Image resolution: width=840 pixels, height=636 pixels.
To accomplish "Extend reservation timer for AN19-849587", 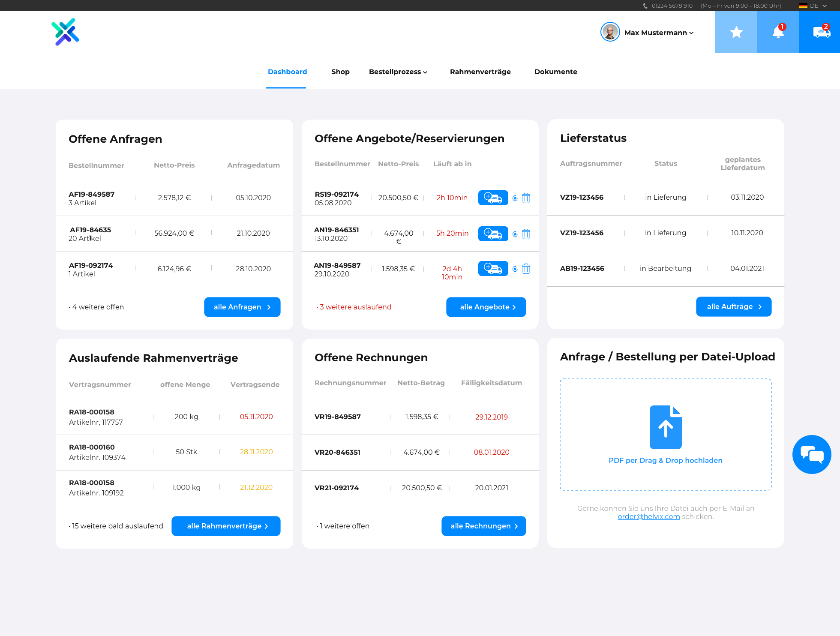I will (515, 269).
